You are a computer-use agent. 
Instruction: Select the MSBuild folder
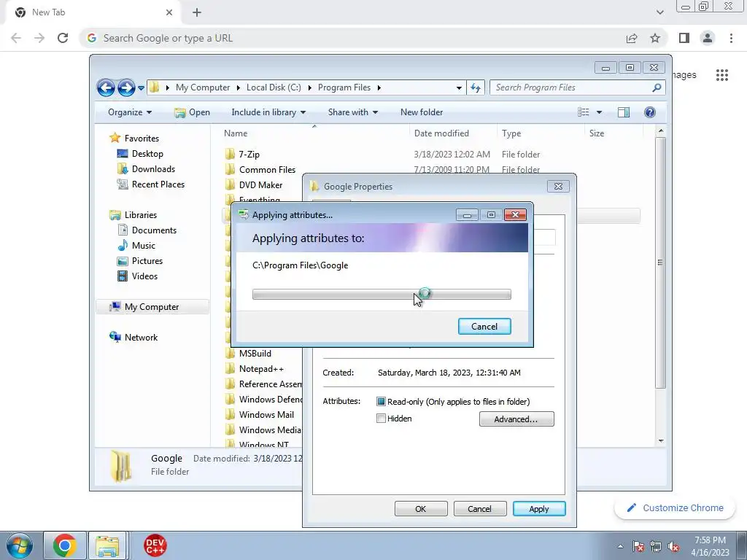[x=255, y=354]
